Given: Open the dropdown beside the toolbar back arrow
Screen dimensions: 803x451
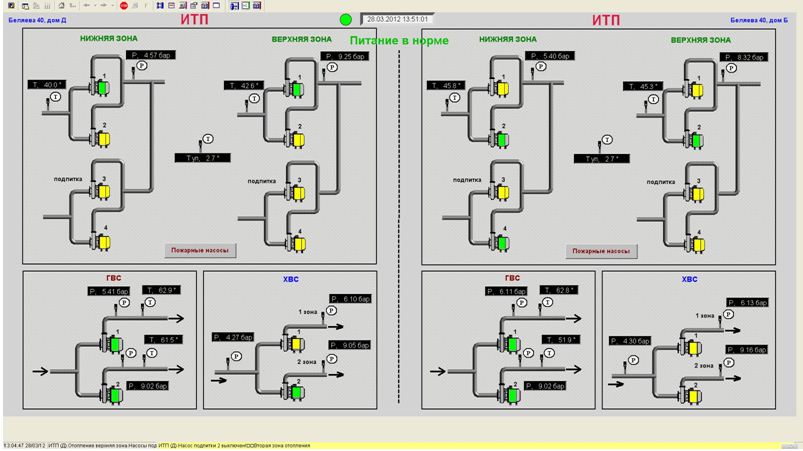Looking at the screenshot, I should click(x=96, y=5).
